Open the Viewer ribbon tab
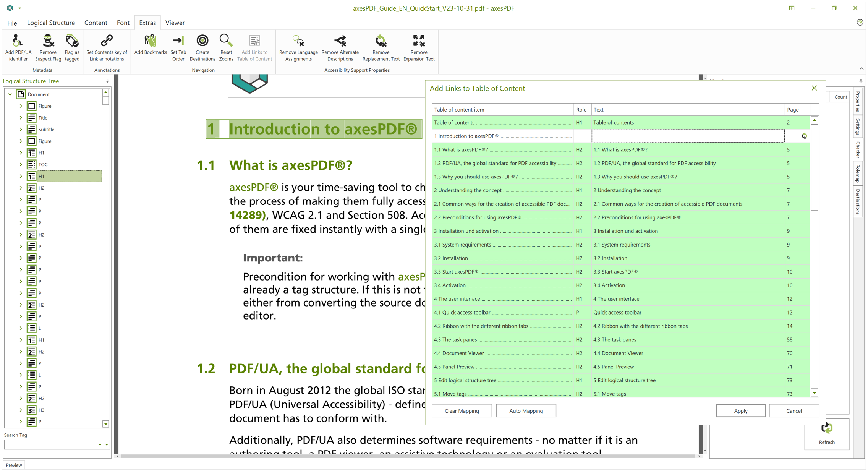The height and width of the screenshot is (472, 868). tap(175, 23)
